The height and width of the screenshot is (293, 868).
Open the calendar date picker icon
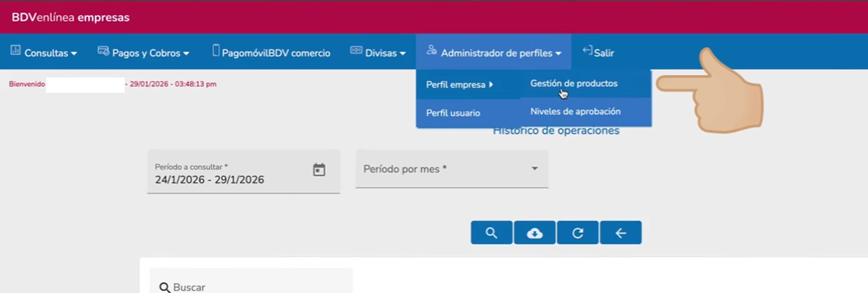[319, 170]
